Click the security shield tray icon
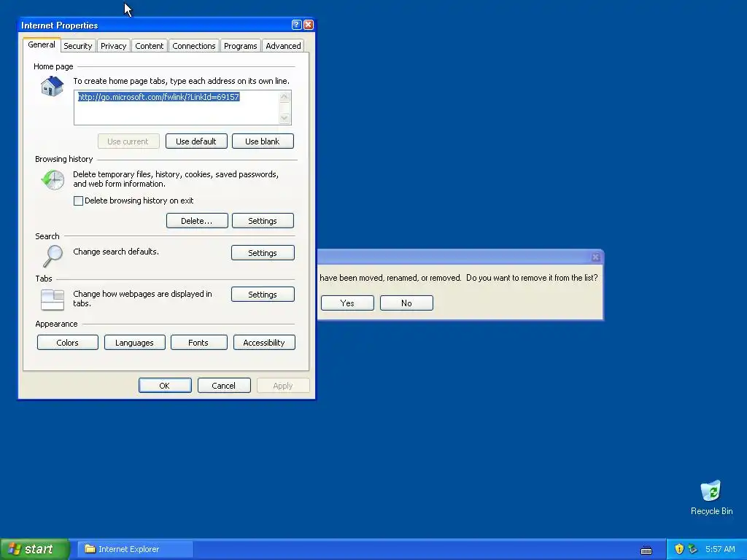Image resolution: width=747 pixels, height=560 pixels. [679, 549]
